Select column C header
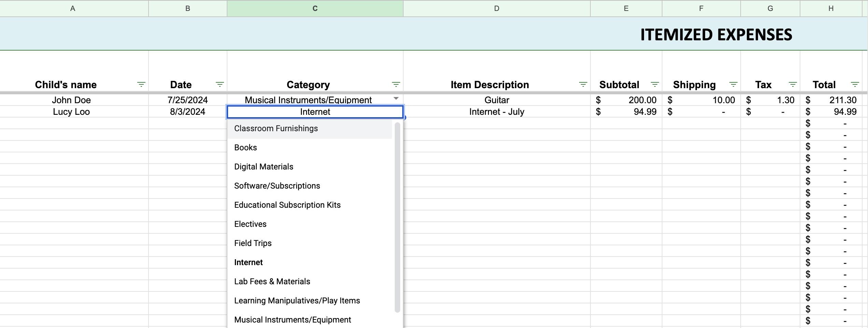Viewport: 868px width, 328px height. [x=314, y=8]
